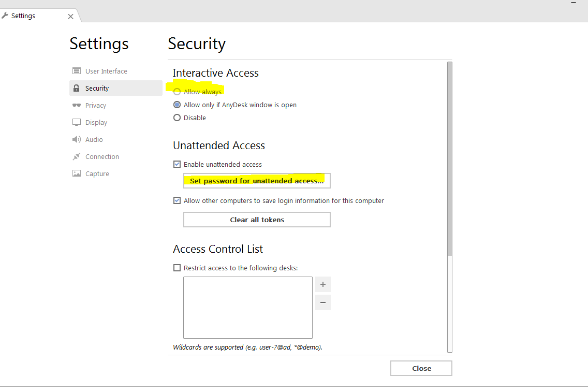Select the Disable interactive access option
Viewport: 588px width, 391px height.
pos(177,118)
